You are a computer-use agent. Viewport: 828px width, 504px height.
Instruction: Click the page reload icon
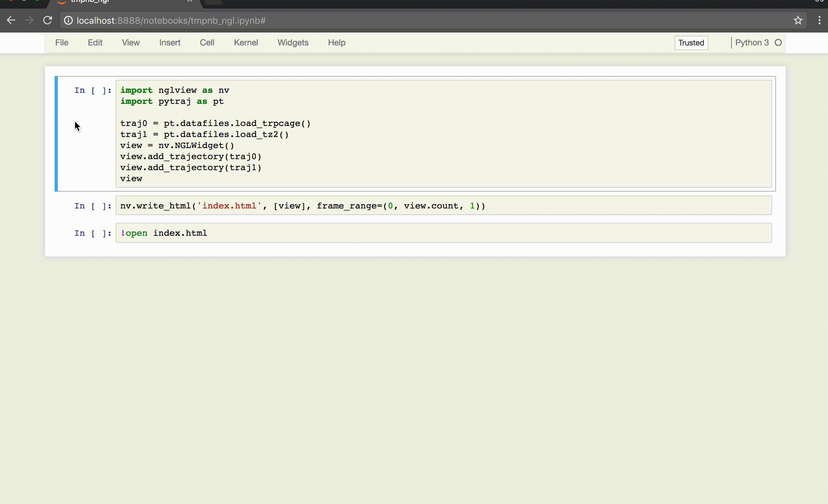(48, 20)
